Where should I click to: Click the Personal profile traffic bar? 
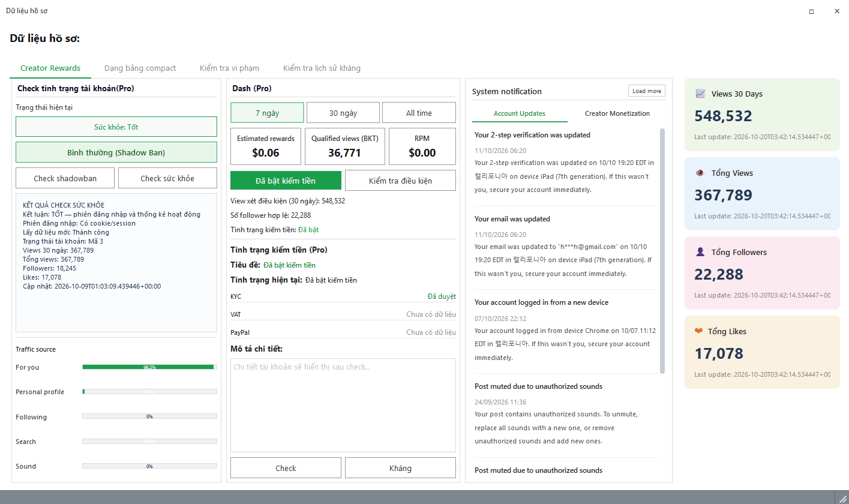pos(149,392)
